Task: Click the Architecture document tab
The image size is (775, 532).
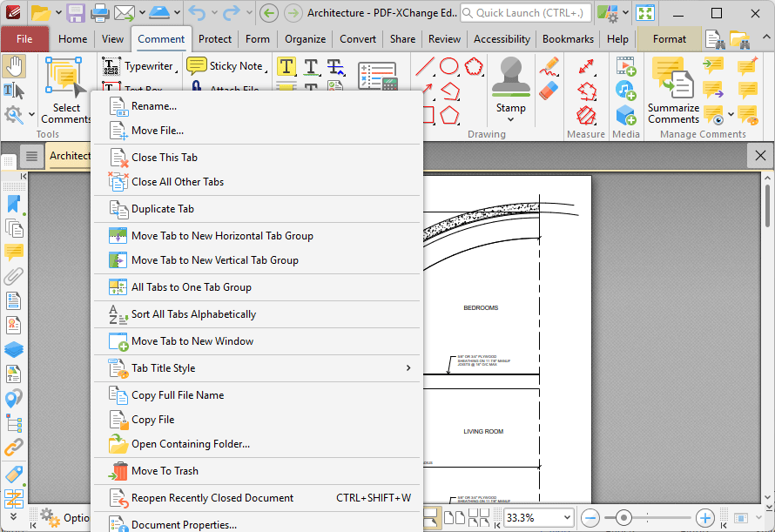Action: click(x=69, y=156)
